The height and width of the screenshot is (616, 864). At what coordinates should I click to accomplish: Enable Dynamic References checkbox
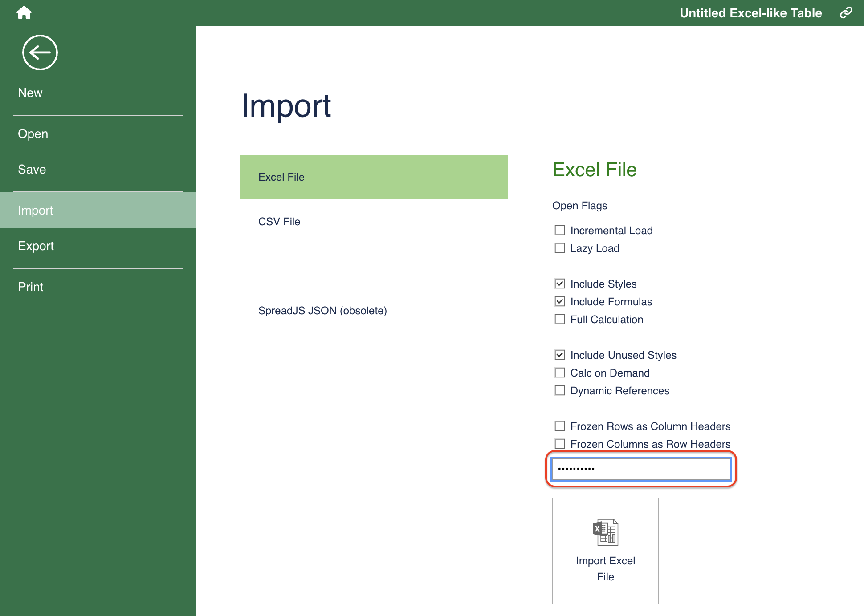560,390
